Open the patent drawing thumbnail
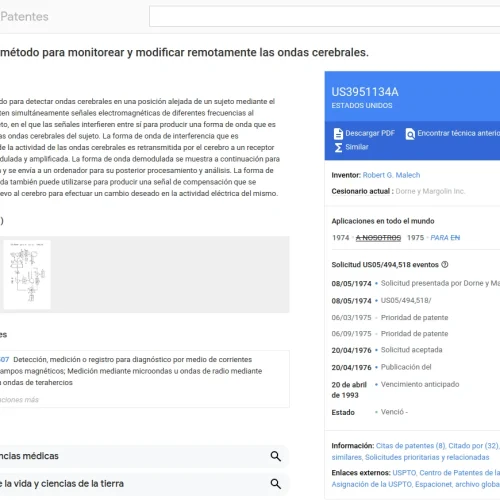 click(x=27, y=274)
